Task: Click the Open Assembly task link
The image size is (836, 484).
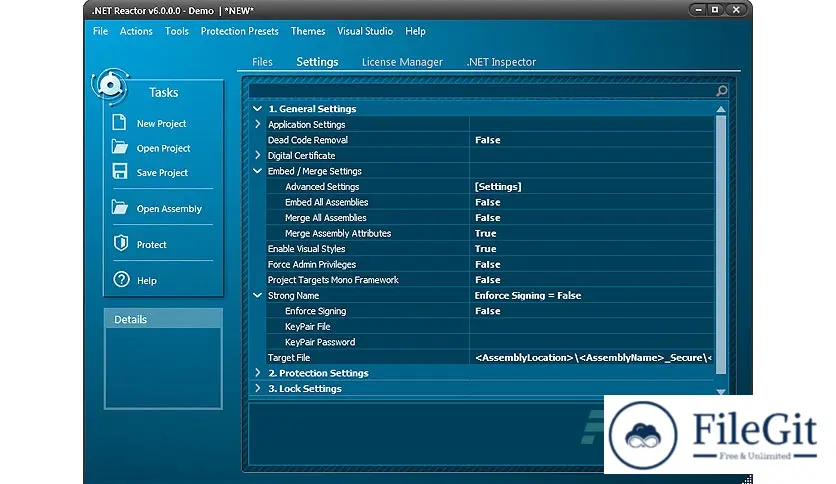Action: pyautogui.click(x=169, y=208)
